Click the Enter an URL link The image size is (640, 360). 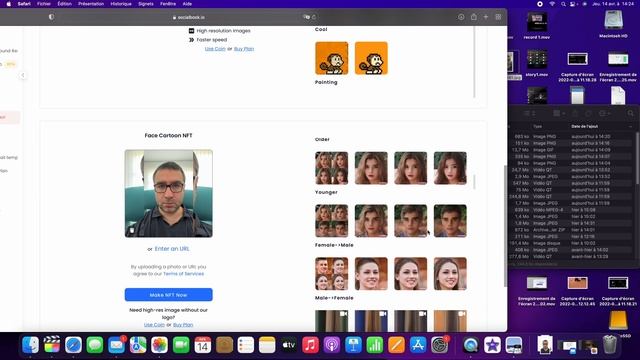click(172, 249)
